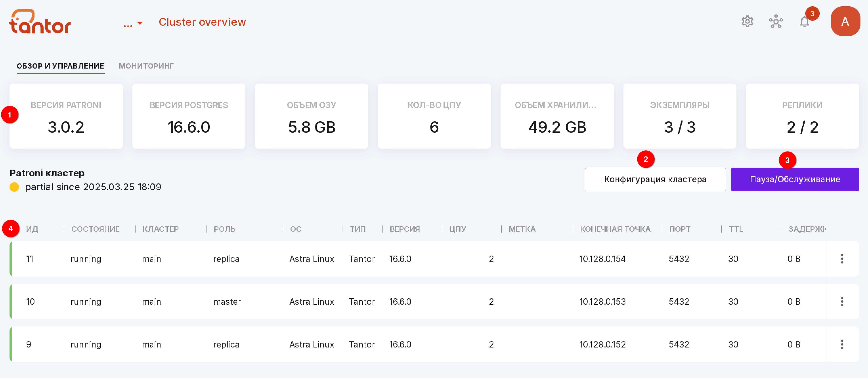Select the КОЛ-ВО ЦПУ card
This screenshot has height=378, width=868.
click(x=434, y=116)
